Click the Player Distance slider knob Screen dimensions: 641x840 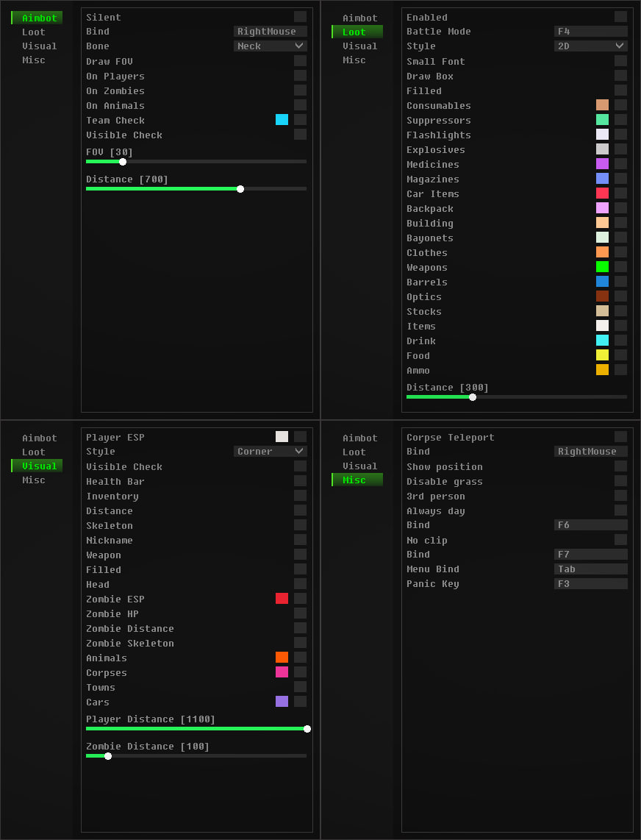(307, 729)
